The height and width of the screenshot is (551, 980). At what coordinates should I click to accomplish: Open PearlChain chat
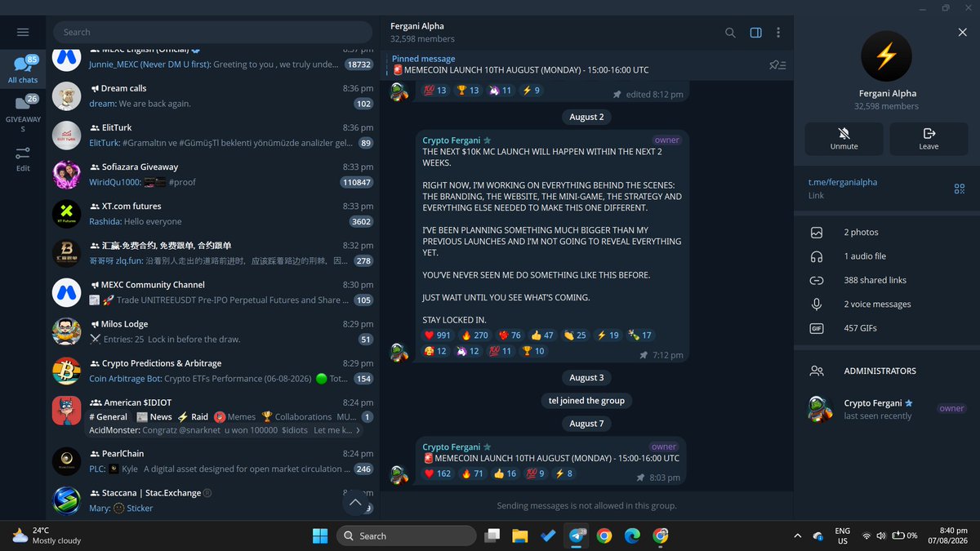coord(212,460)
